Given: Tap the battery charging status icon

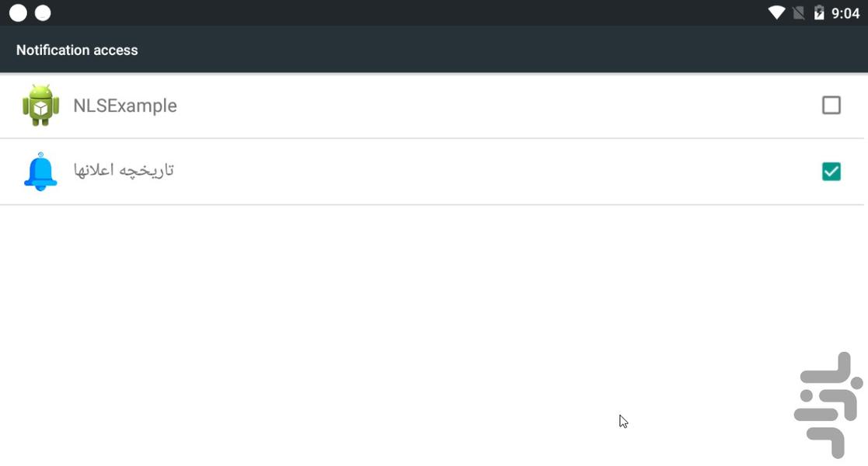Looking at the screenshot, I should pos(819,12).
